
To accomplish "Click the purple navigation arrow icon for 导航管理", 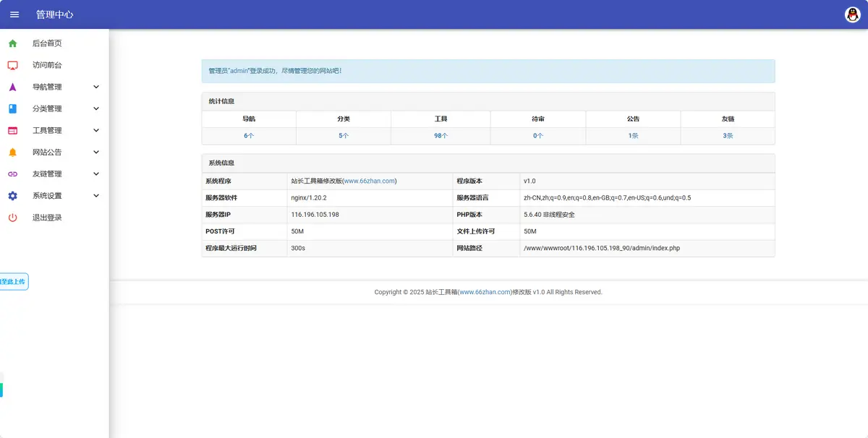I will click(12, 87).
